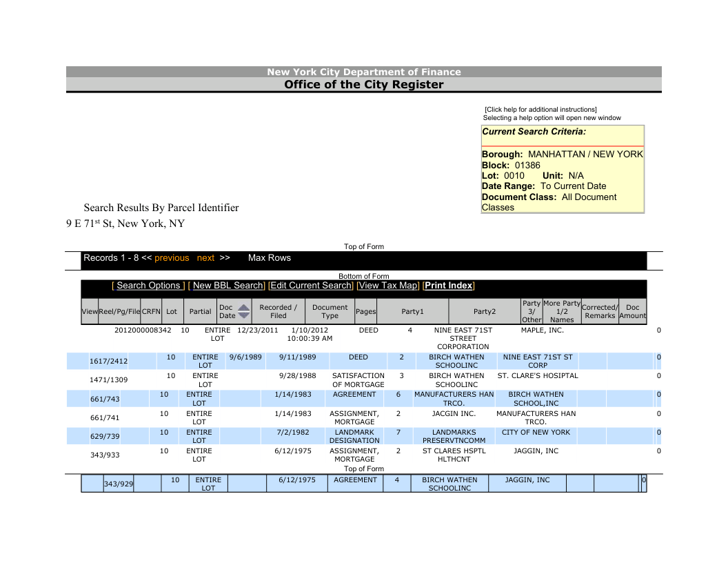Select the Party1 column header

point(412,312)
